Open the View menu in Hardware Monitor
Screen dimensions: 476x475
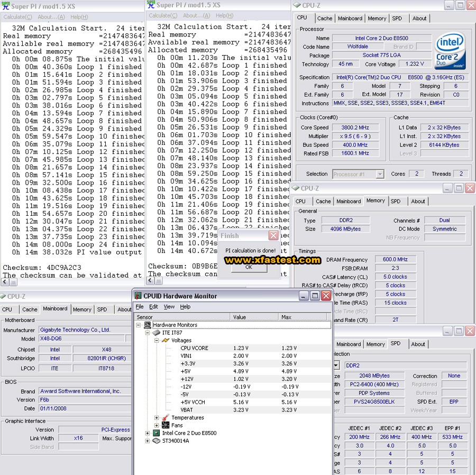coord(169,307)
